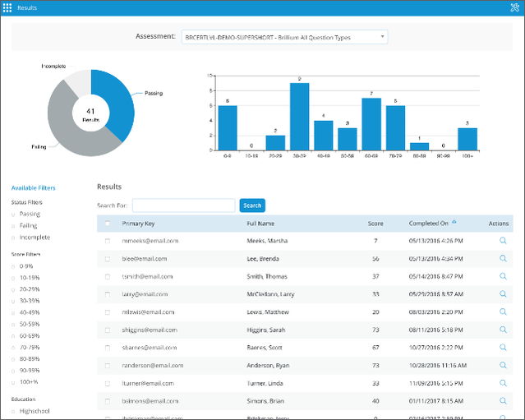The height and width of the screenshot is (420, 525).
Task: Check the select-all checkbox in table header
Action: [108, 224]
